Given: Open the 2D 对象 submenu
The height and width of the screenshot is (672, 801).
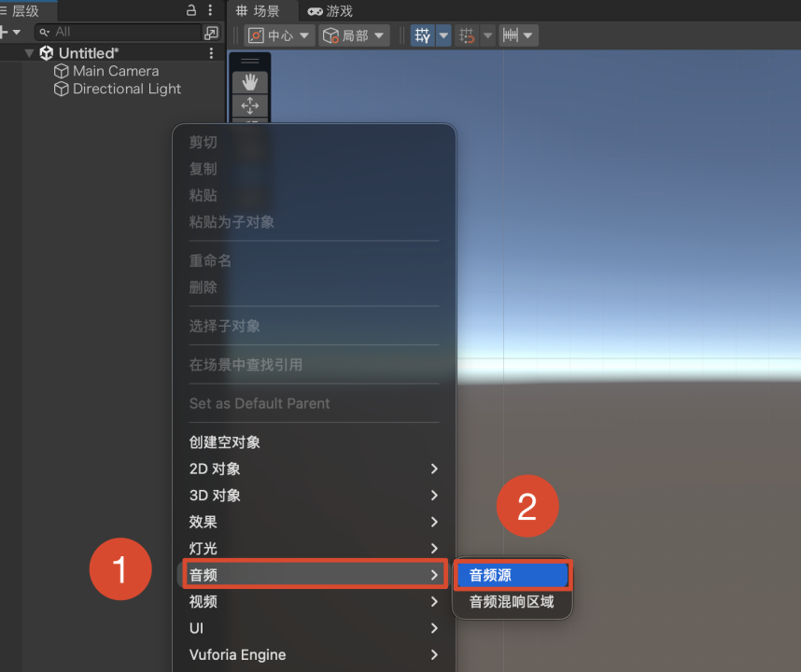Looking at the screenshot, I should point(315,469).
